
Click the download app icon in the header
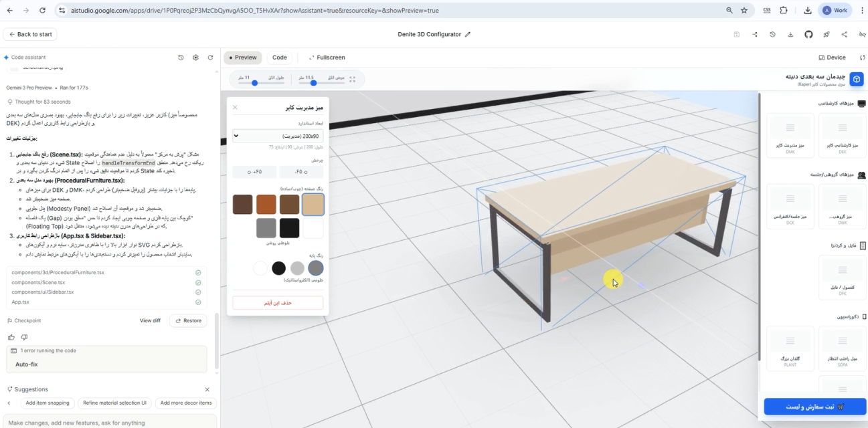click(790, 34)
